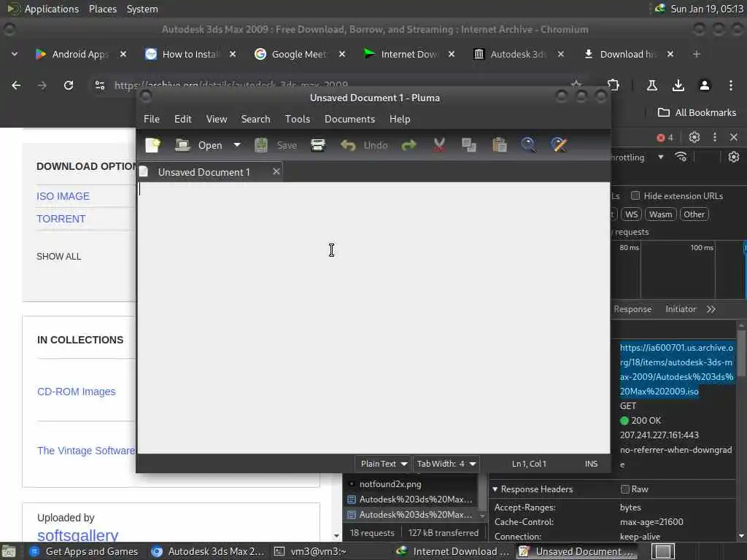
Task: Open DevTools settings gear icon
Action: tap(694, 138)
